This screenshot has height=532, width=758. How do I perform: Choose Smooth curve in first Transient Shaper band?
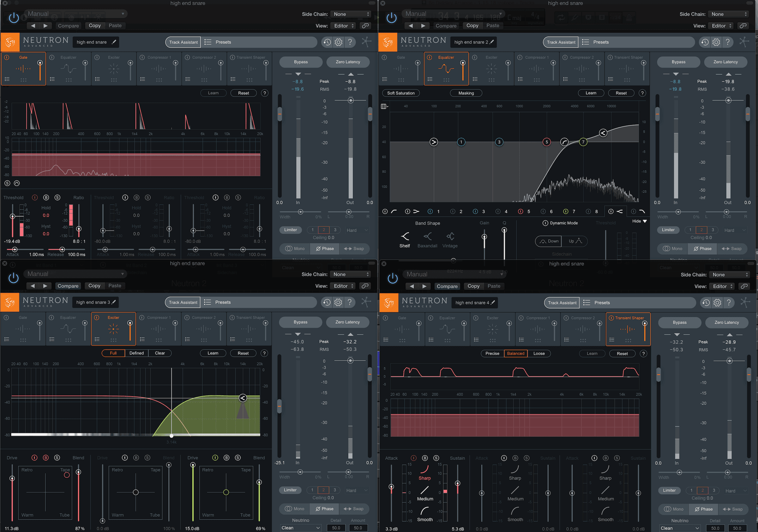(x=424, y=511)
